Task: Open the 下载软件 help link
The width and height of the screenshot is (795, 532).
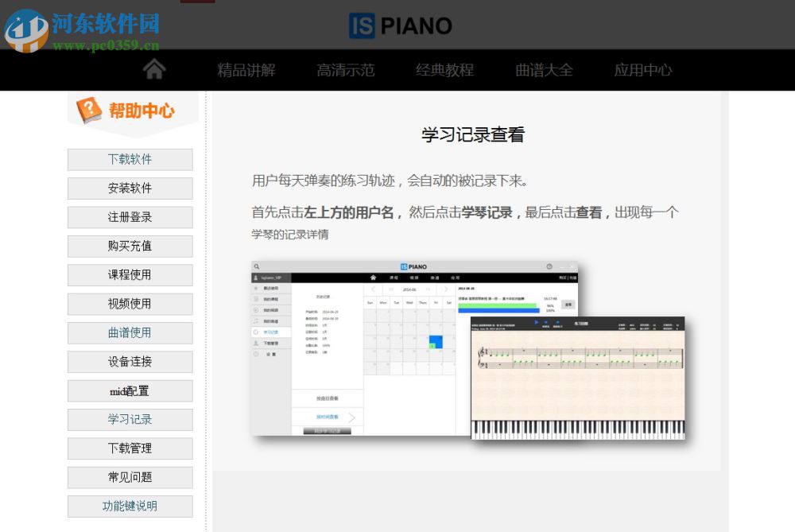Action: pyautogui.click(x=130, y=159)
